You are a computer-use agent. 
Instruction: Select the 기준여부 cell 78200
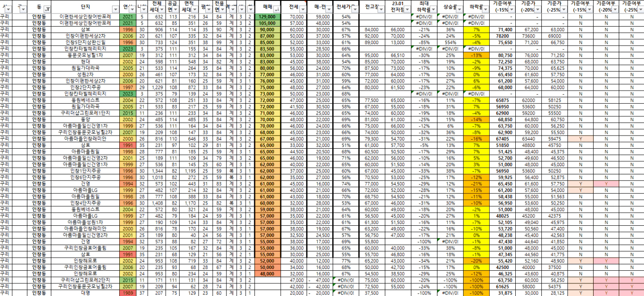502,36
